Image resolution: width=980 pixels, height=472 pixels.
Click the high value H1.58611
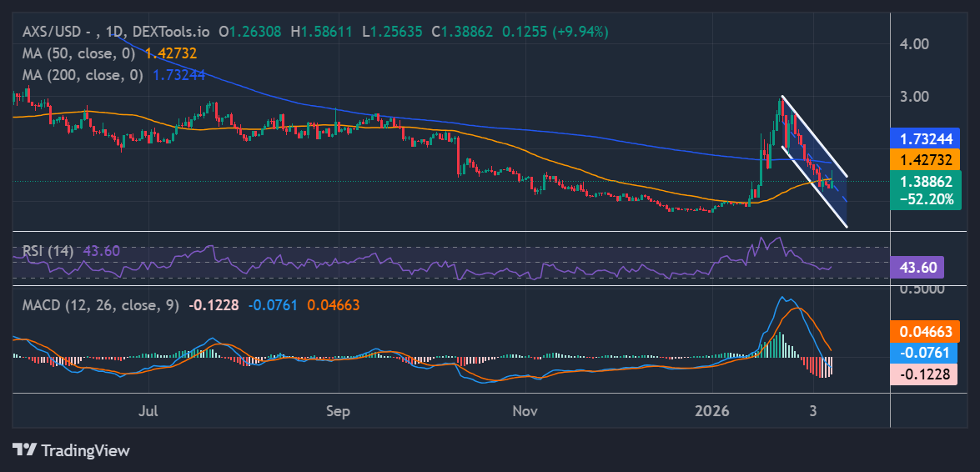click(x=321, y=31)
